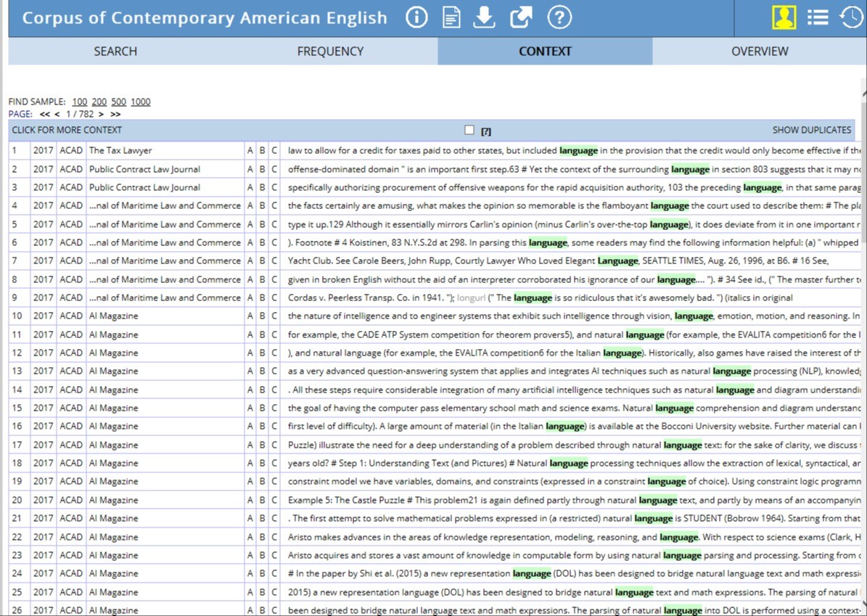This screenshot has height=616, width=867.
Task: Select the 1000 sample size link
Action: [x=140, y=102]
